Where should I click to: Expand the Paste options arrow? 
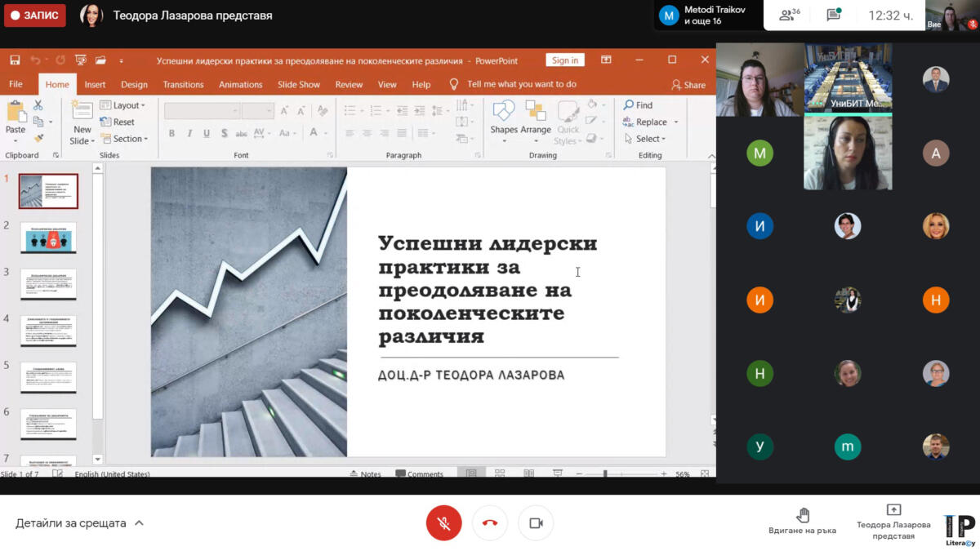click(16, 141)
